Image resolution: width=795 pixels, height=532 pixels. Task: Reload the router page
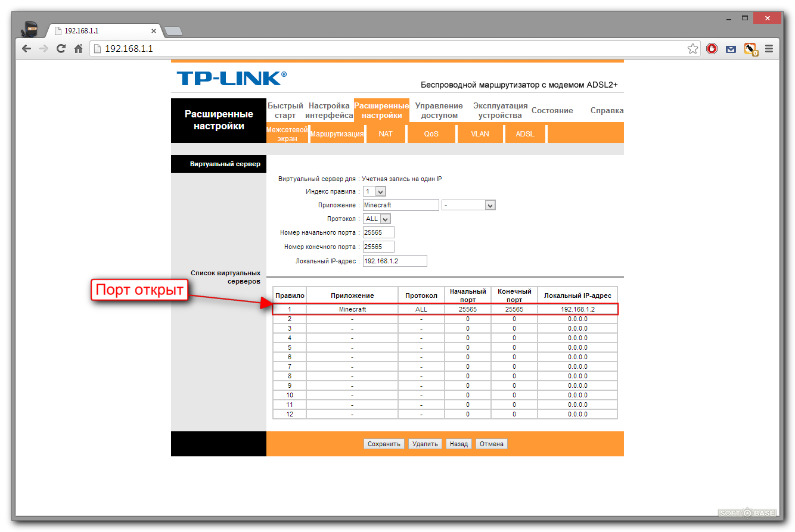[x=61, y=49]
